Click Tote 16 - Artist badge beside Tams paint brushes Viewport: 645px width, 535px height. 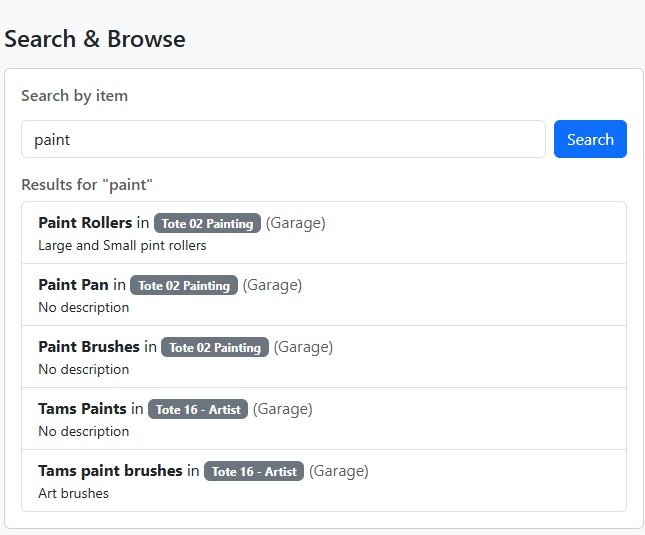click(x=254, y=471)
